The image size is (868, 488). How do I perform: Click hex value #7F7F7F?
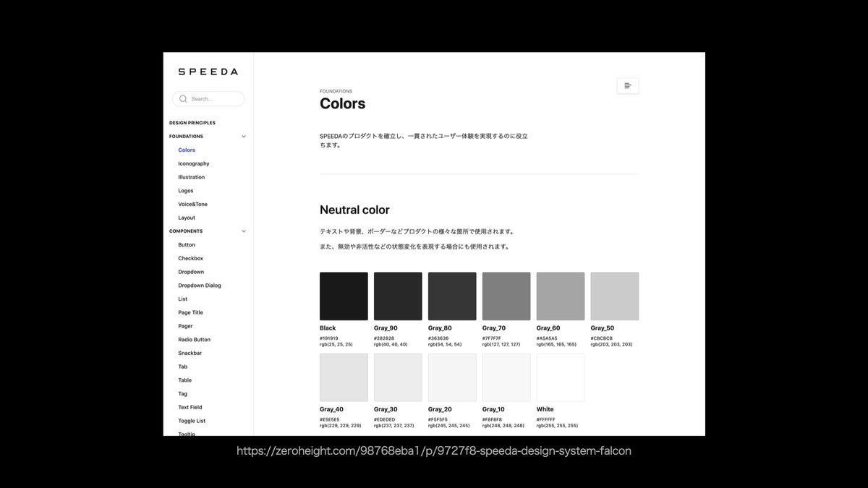(x=492, y=338)
